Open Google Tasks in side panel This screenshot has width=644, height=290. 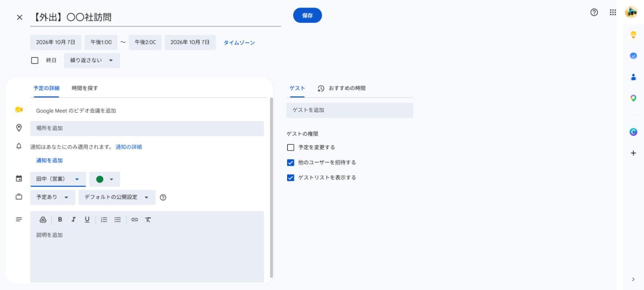pos(633,56)
